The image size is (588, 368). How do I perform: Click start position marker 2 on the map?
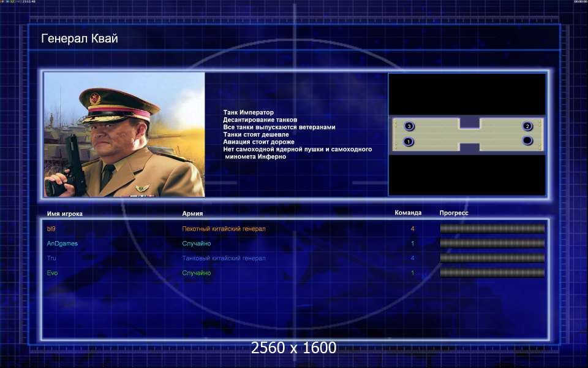pyautogui.click(x=527, y=126)
